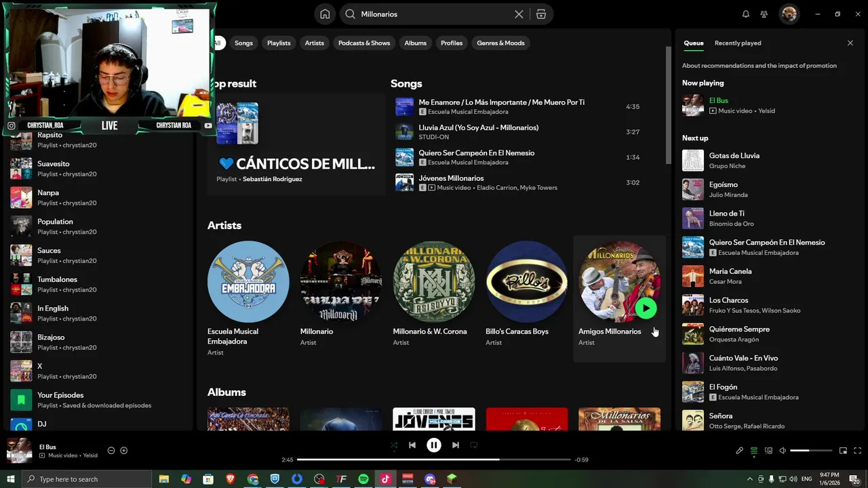Image resolution: width=868 pixels, height=488 pixels.
Task: Open El Bus album art in the player bar
Action: [19, 451]
